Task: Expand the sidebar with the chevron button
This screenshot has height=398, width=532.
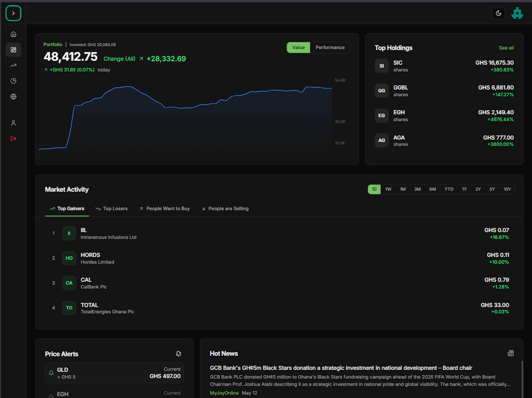Action: 13,13
